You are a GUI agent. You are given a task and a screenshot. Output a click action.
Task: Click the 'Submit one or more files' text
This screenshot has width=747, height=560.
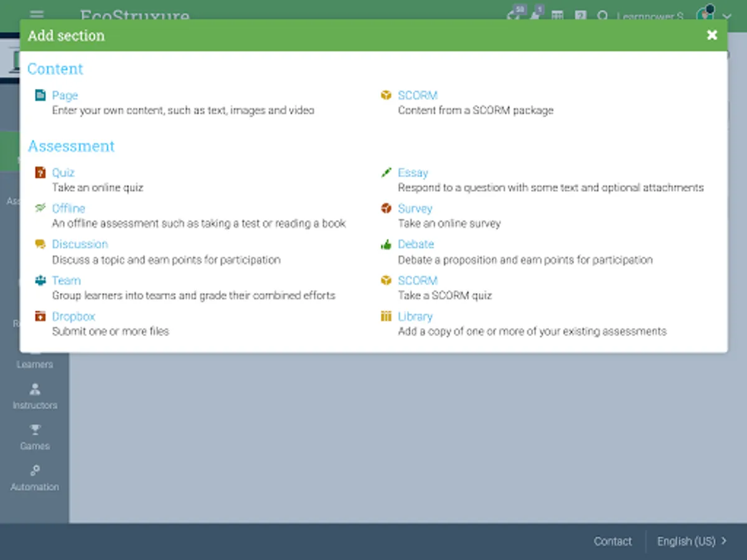pyautogui.click(x=110, y=332)
